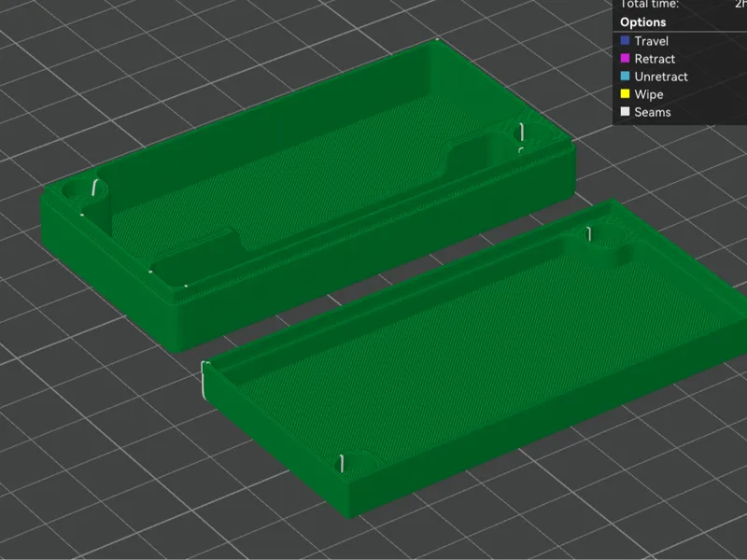Viewport: 747px width, 560px height.
Task: Click the Travel option label
Action: click(x=651, y=41)
